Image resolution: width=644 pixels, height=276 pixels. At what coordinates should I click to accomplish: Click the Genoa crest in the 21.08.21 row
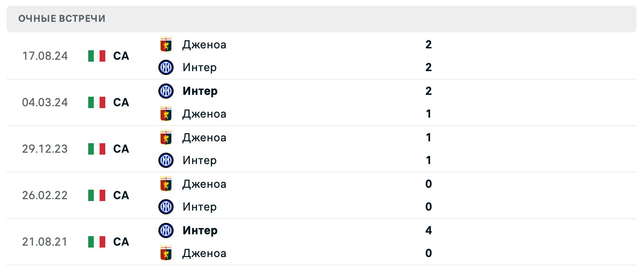(166, 253)
